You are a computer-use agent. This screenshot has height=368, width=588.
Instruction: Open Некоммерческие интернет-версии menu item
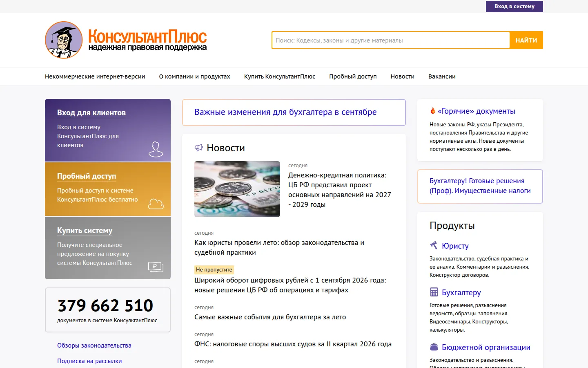click(95, 76)
